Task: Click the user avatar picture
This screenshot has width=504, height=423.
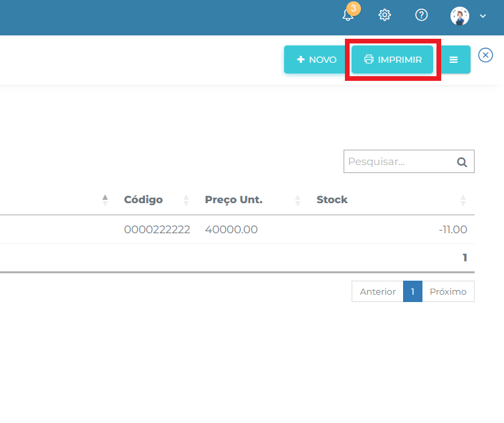Action: tap(460, 16)
